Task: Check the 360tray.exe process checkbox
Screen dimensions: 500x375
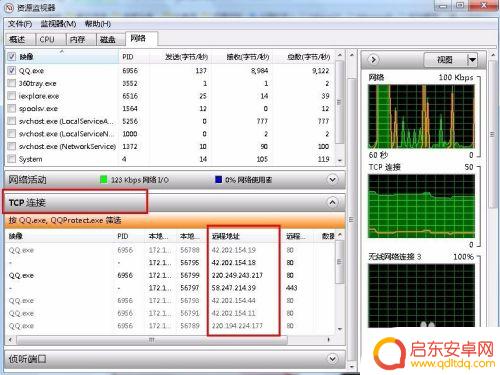Action: pos(12,83)
